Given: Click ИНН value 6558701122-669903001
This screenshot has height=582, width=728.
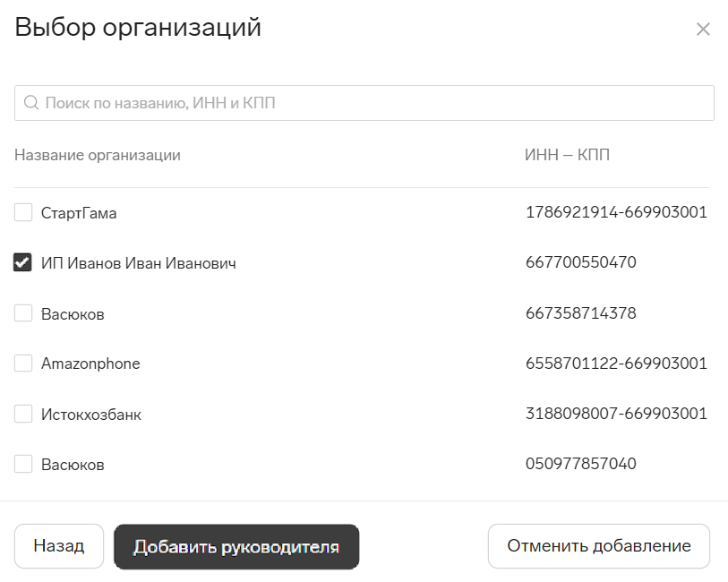Looking at the screenshot, I should point(616,363).
